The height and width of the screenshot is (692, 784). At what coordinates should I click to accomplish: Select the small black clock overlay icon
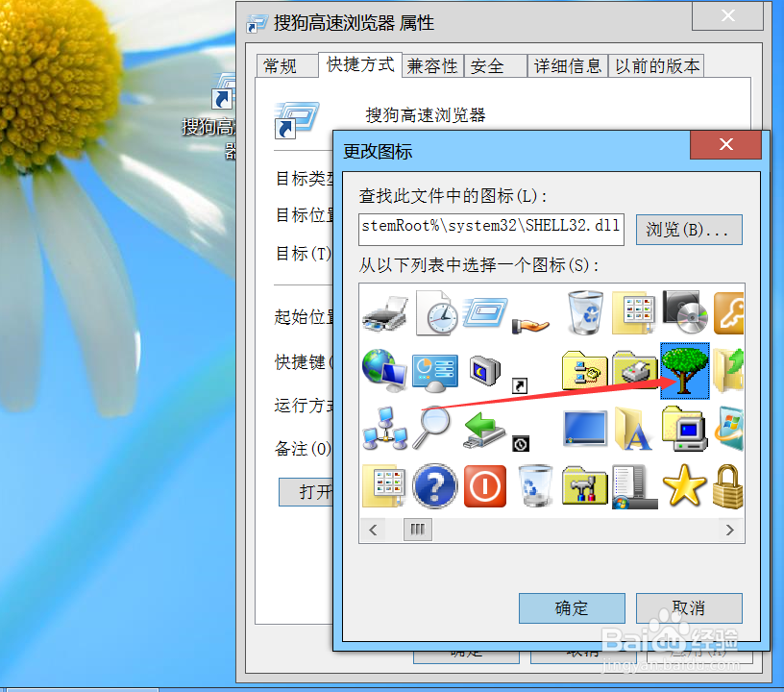pyautogui.click(x=521, y=443)
